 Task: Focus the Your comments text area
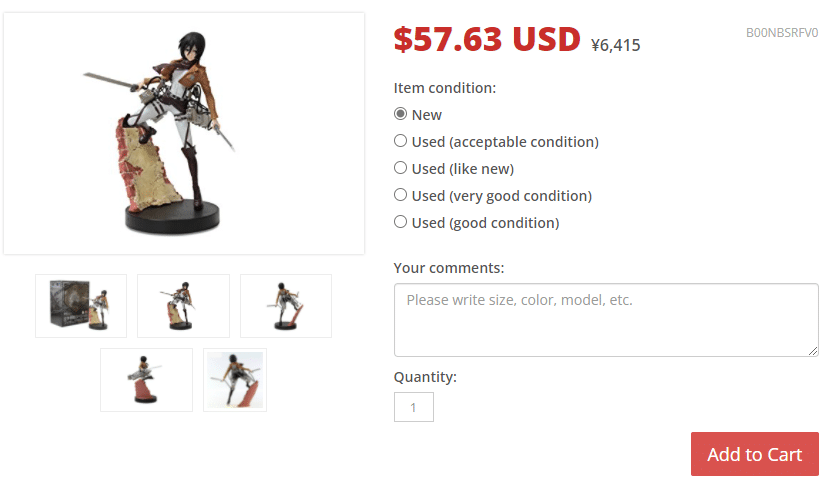coord(606,320)
